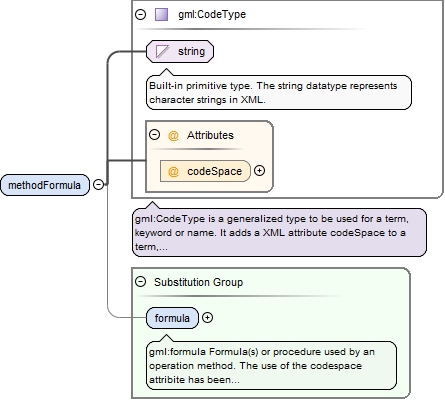The image size is (445, 400).
Task: Click the gml:CodeType title label
Action: [212, 14]
